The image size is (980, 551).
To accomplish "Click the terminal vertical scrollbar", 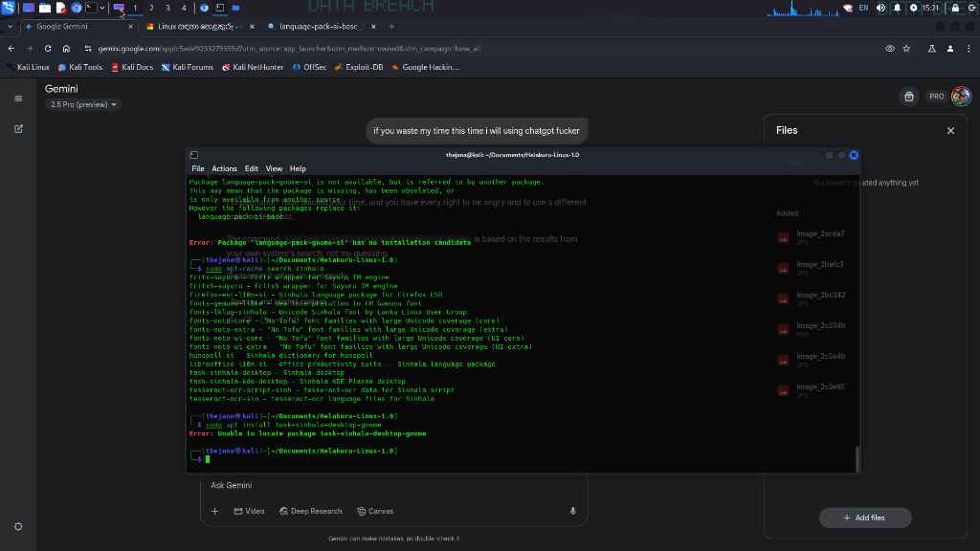I will click(857, 458).
